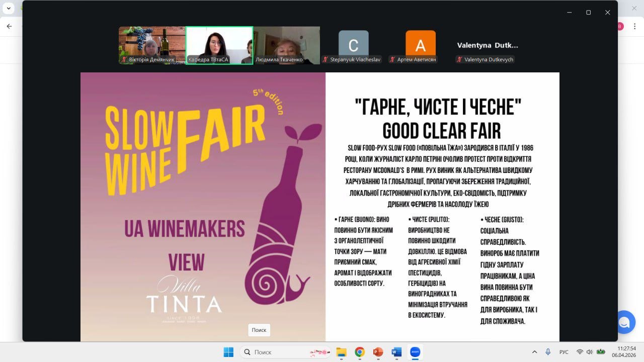The image size is (644, 362).
Task: Open PowerPoint from the taskbar
Action: (378, 352)
